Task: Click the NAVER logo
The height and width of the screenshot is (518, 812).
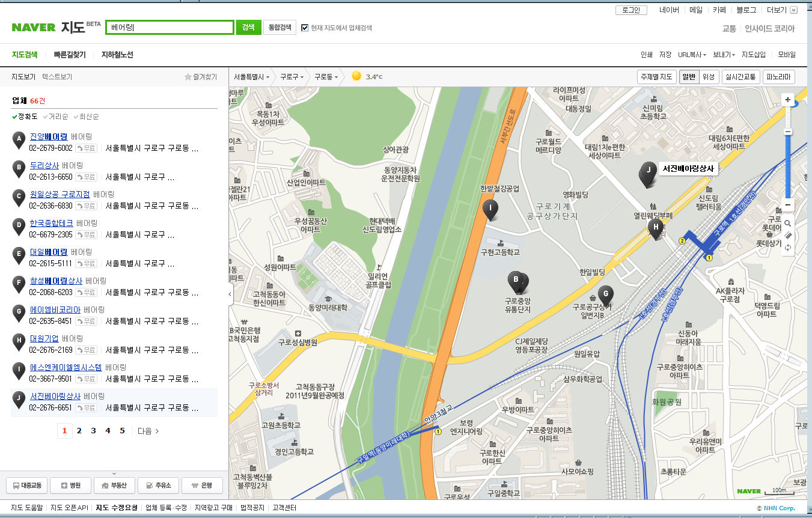Action: [x=34, y=28]
